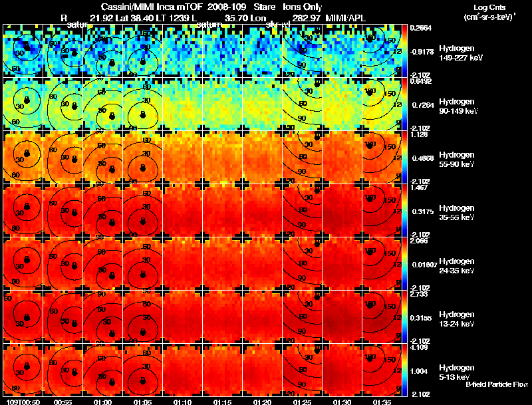Click the 4.109 color scale maximum
This screenshot has width=532, height=405.
click(419, 347)
